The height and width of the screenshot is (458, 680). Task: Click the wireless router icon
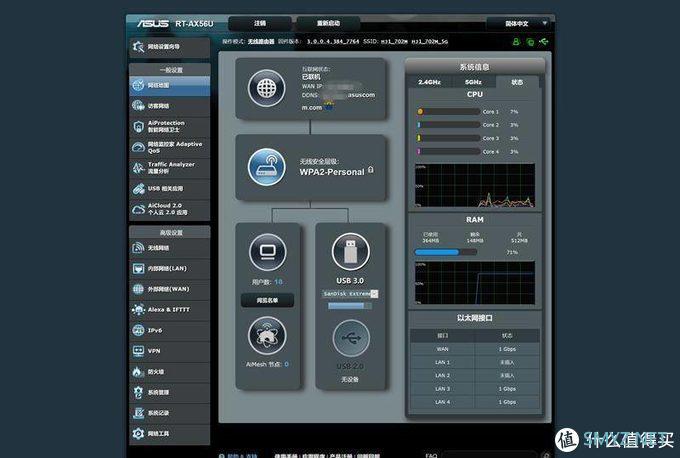coord(267,167)
